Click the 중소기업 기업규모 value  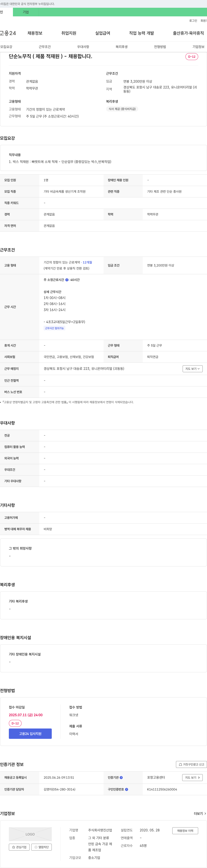(x=94, y=857)
